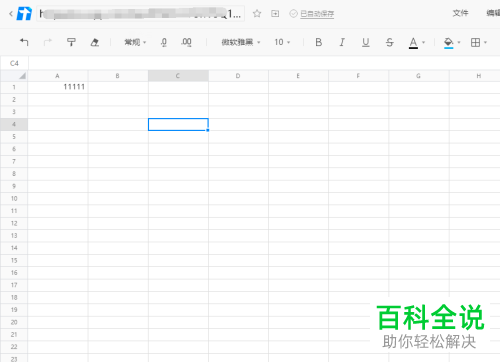
Task: Click the selected cell C4
Action: tap(178, 124)
